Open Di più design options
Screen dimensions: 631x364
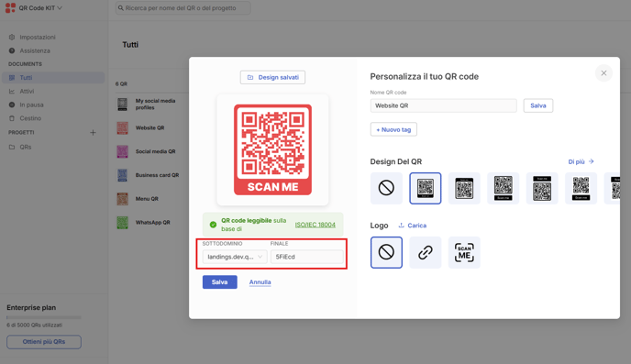(x=581, y=161)
